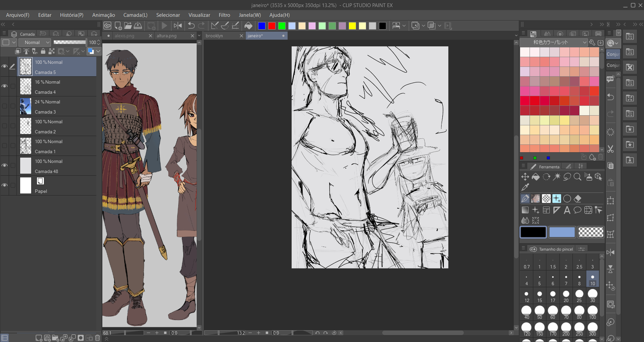This screenshot has width=644, height=342.
Task: Select the Text tool
Action: click(x=567, y=210)
